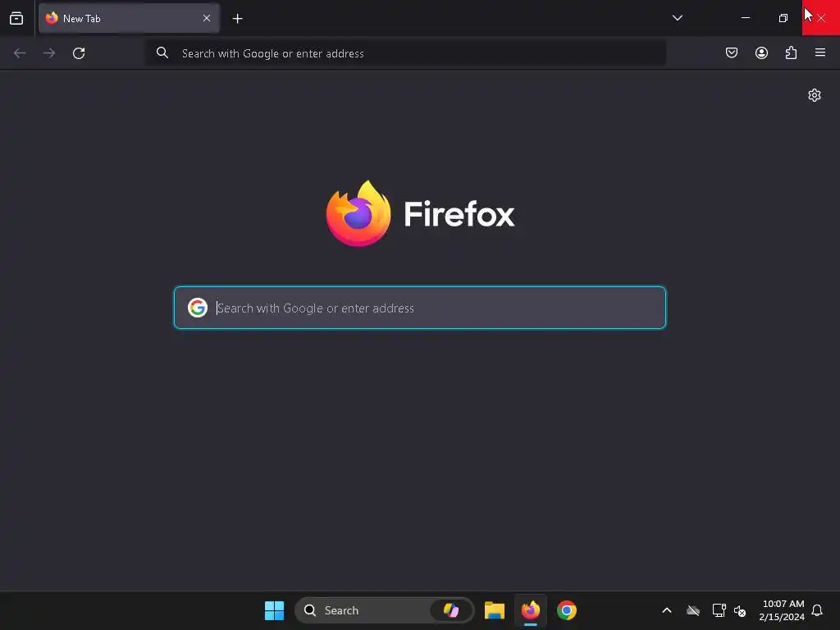Open the notifications bell icon
Screen dimensions: 840x630
(x=817, y=610)
